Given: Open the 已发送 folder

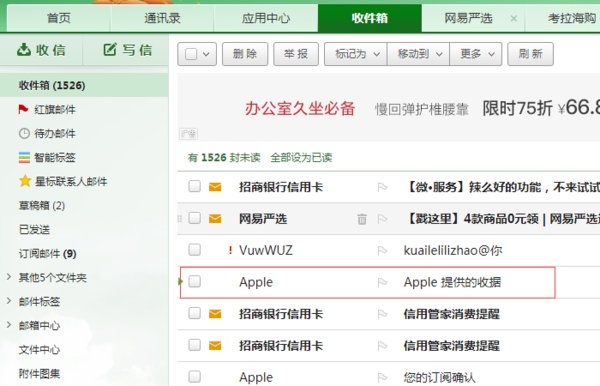Looking at the screenshot, I should click(34, 230).
